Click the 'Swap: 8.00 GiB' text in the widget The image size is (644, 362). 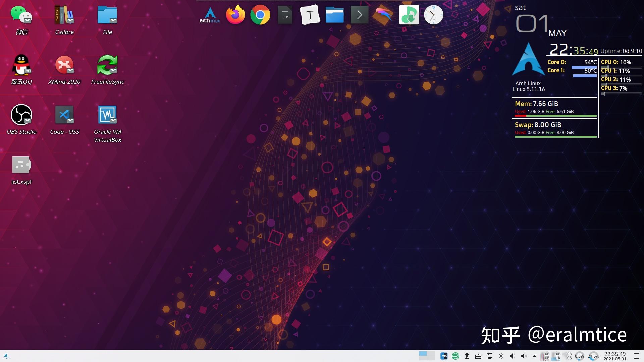[538, 125]
